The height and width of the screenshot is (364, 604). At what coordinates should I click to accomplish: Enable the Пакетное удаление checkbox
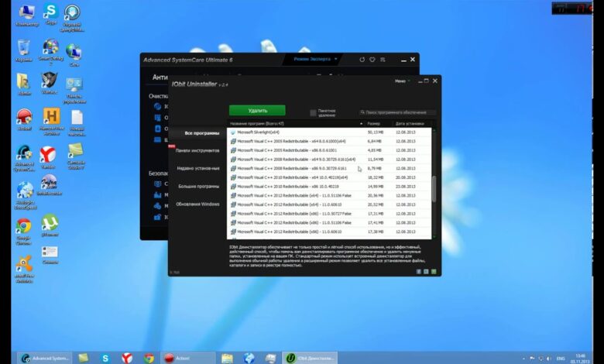(313, 112)
